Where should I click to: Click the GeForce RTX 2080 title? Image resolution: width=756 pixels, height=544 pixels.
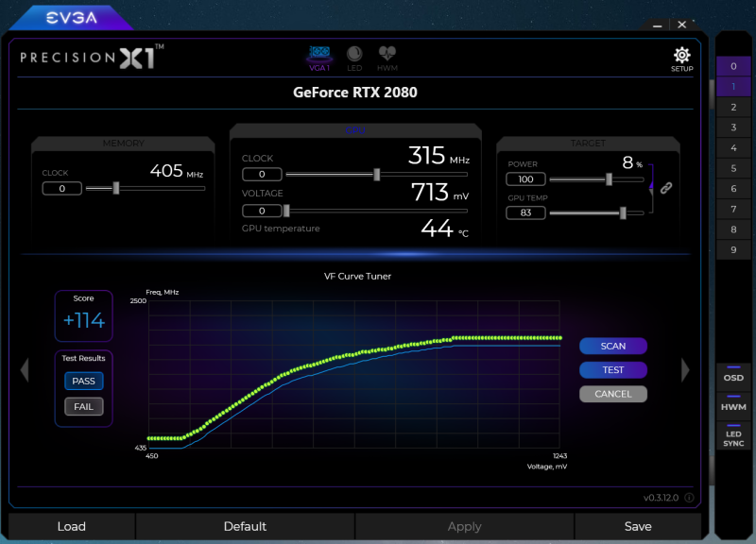(x=355, y=92)
